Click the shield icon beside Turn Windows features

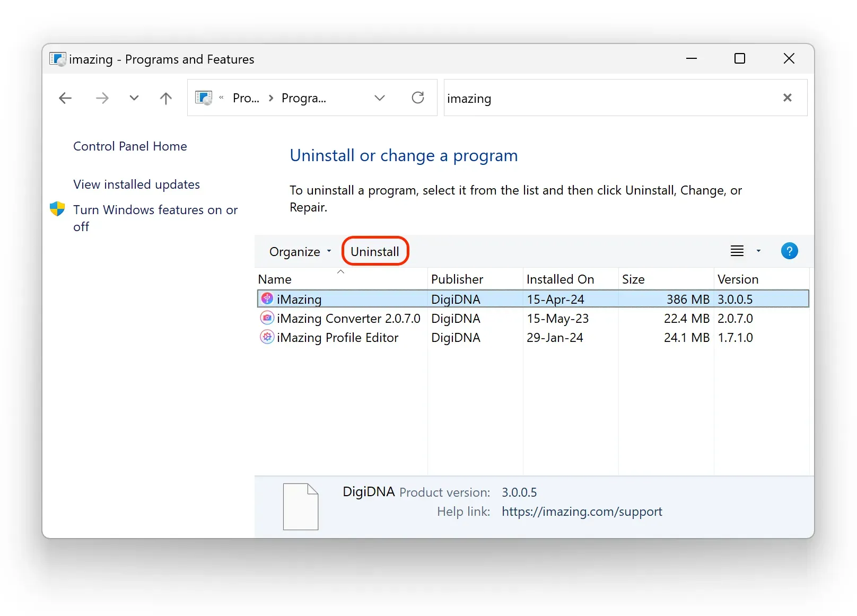click(57, 209)
